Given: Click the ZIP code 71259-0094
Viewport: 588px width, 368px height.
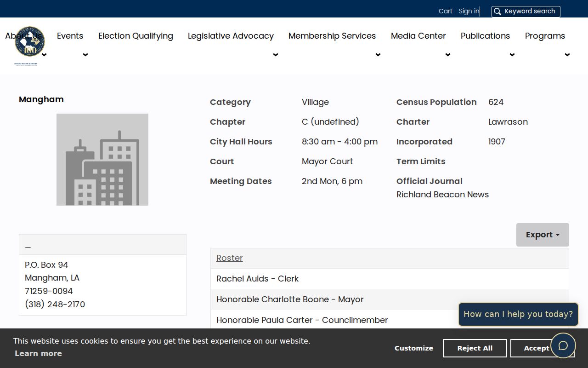Looking at the screenshot, I should click(x=49, y=291).
